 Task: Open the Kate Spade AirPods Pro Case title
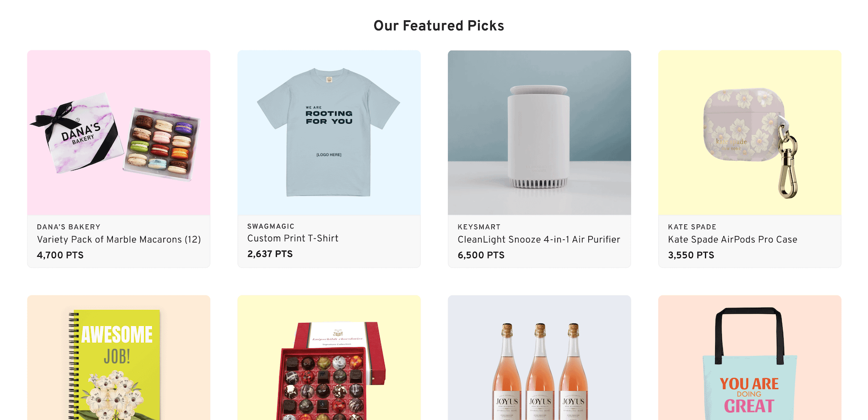point(732,239)
